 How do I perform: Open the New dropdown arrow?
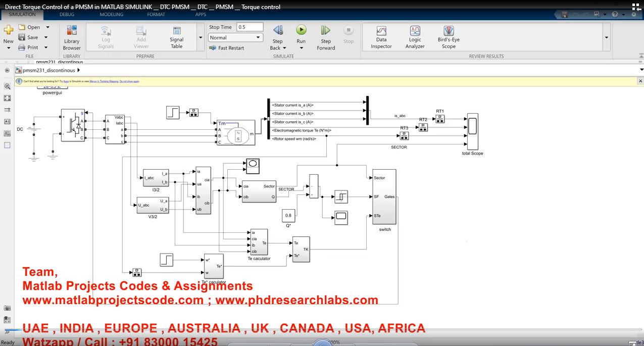pos(8,48)
